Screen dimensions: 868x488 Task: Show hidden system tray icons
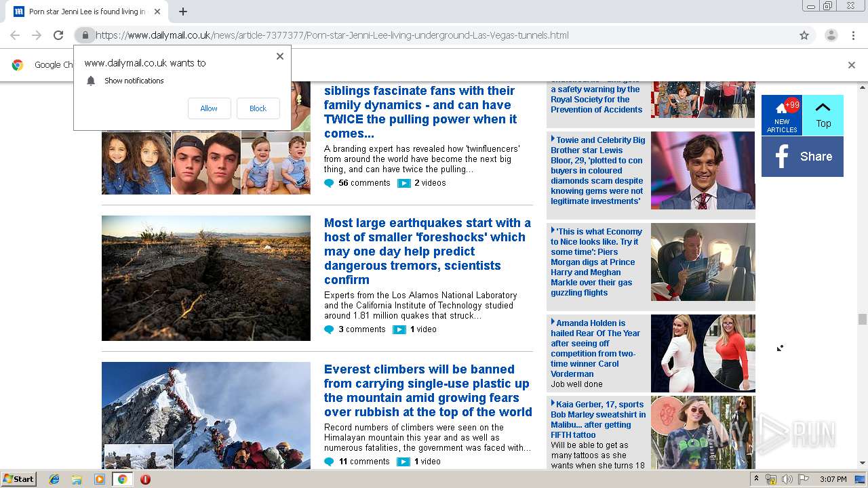pos(756,479)
